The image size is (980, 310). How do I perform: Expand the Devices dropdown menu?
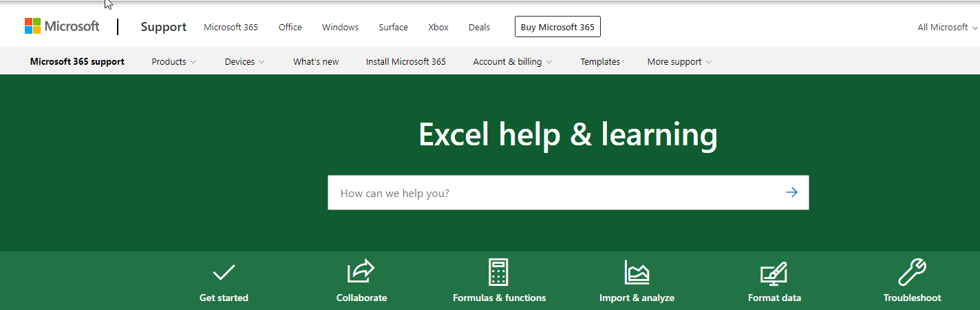(x=244, y=62)
